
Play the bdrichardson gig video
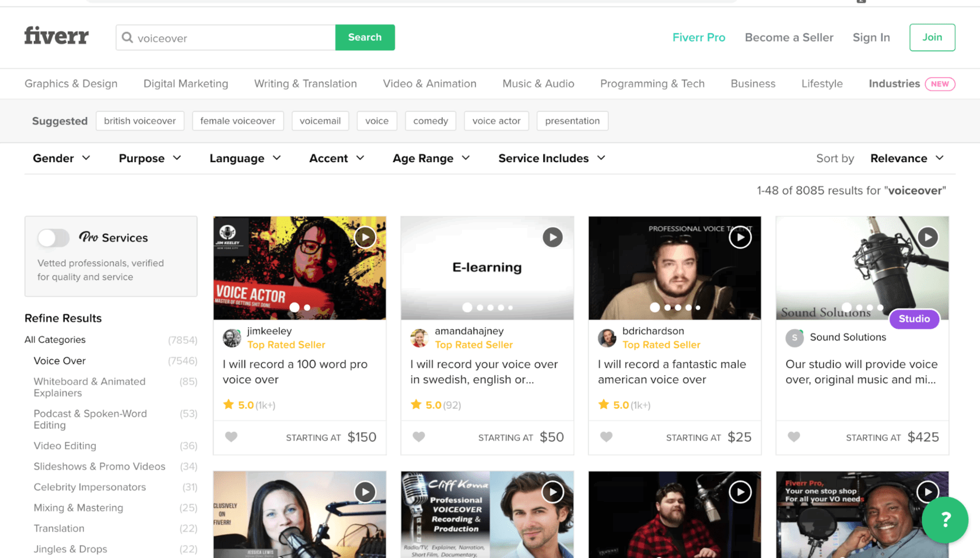pos(740,237)
